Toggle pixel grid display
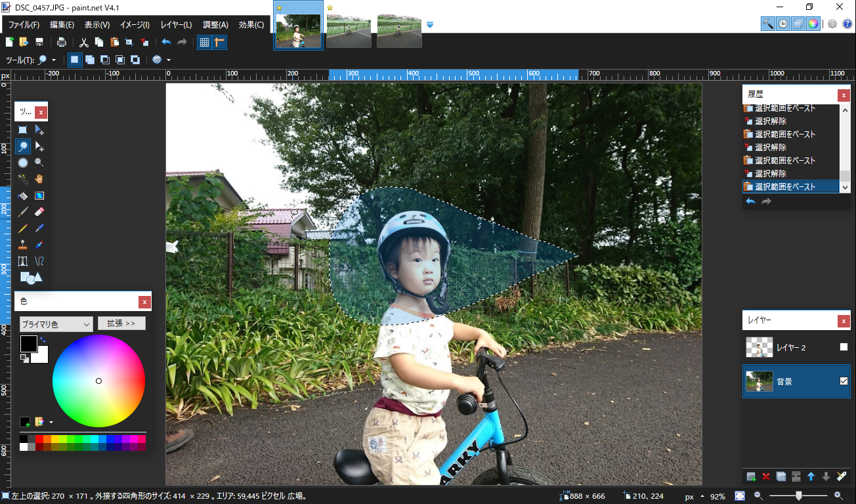This screenshot has height=504, width=856. pos(204,42)
